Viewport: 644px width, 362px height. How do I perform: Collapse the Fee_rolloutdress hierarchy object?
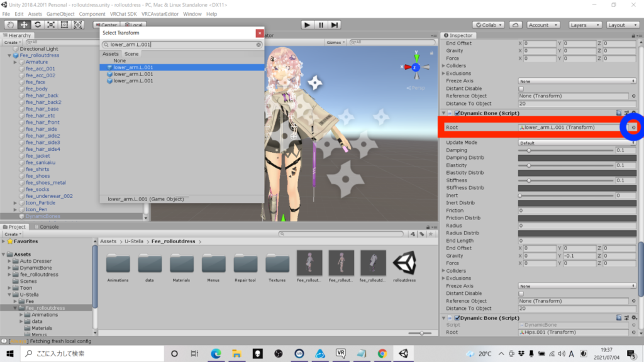pos(9,55)
